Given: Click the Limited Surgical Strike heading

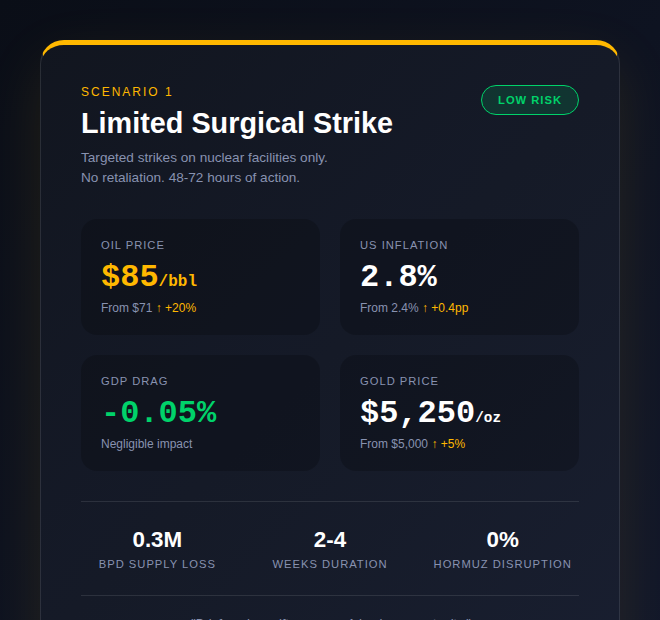Looking at the screenshot, I should [x=236, y=124].
